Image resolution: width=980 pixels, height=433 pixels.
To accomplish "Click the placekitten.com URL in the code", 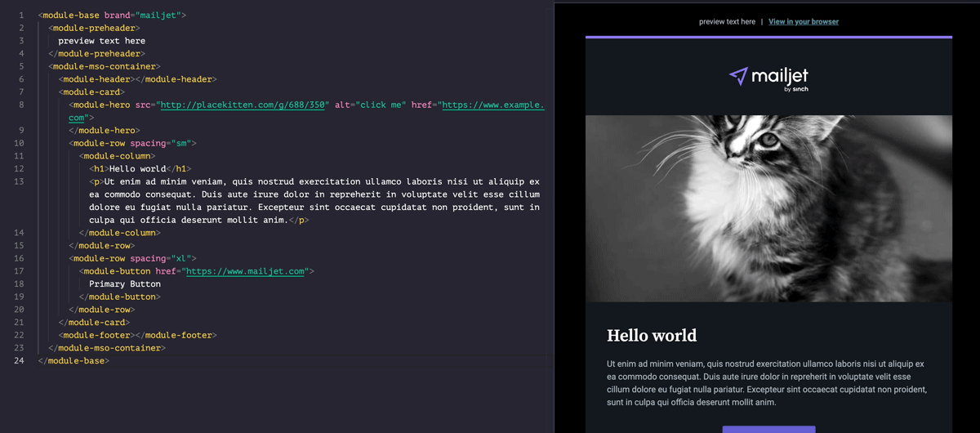I will click(244, 105).
